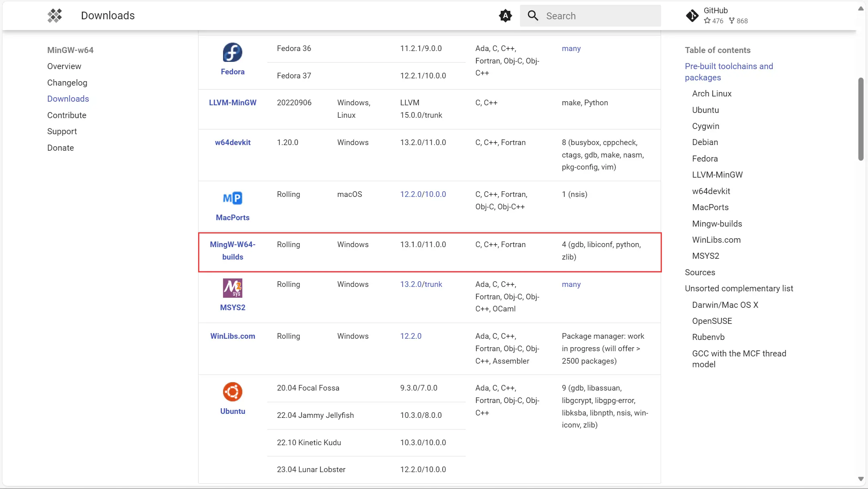Open the MacPorts link in table
The width and height of the screenshot is (868, 489).
click(232, 217)
